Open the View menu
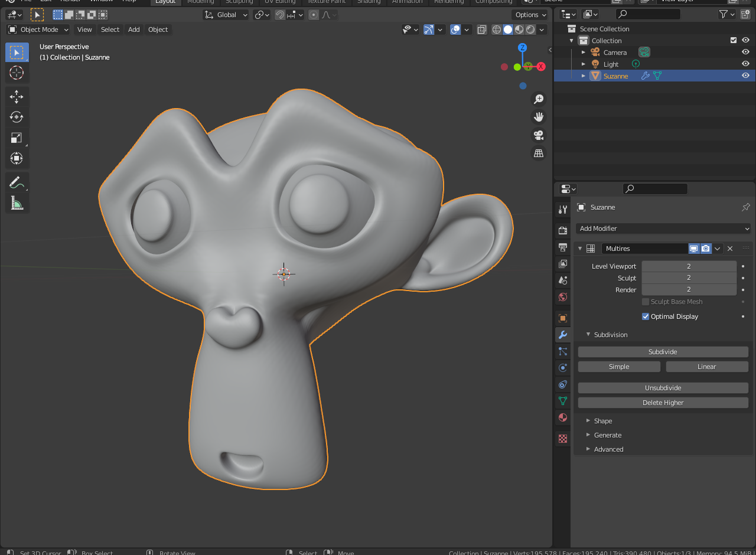Image resolution: width=756 pixels, height=555 pixels. coord(84,30)
